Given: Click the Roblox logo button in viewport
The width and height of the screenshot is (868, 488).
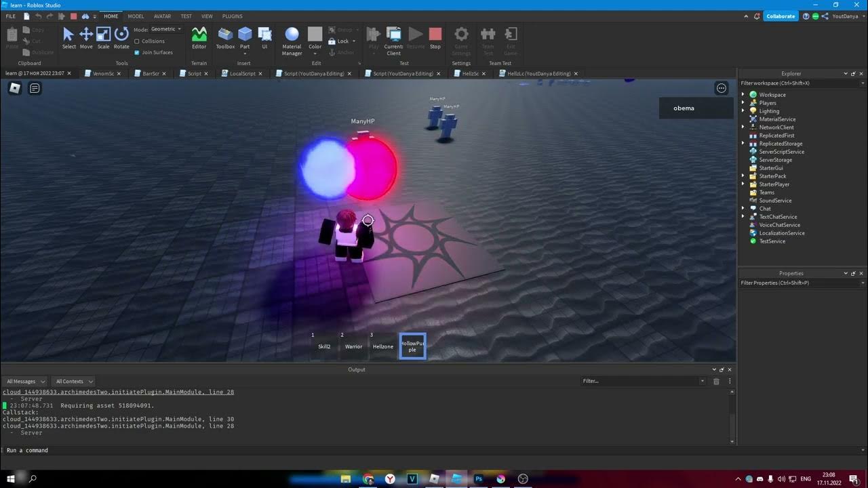Looking at the screenshot, I should (x=14, y=87).
